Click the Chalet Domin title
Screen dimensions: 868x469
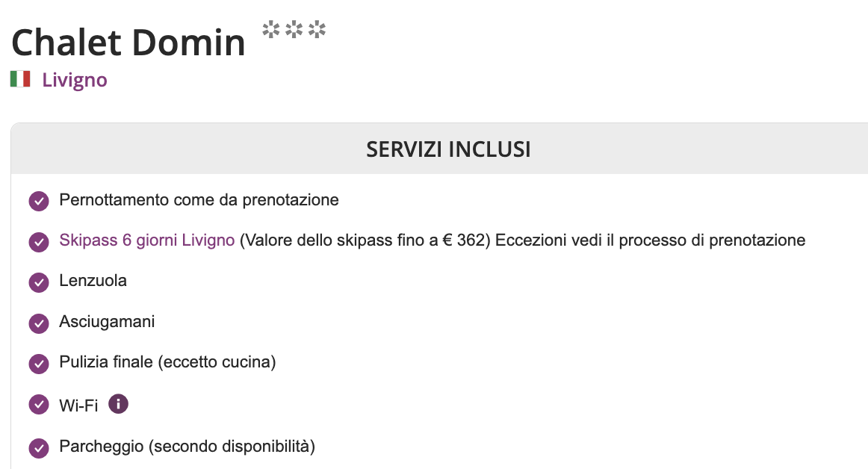point(128,43)
